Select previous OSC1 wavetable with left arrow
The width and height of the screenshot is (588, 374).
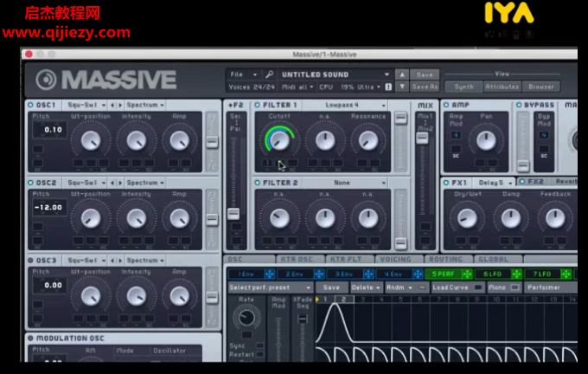coord(112,105)
